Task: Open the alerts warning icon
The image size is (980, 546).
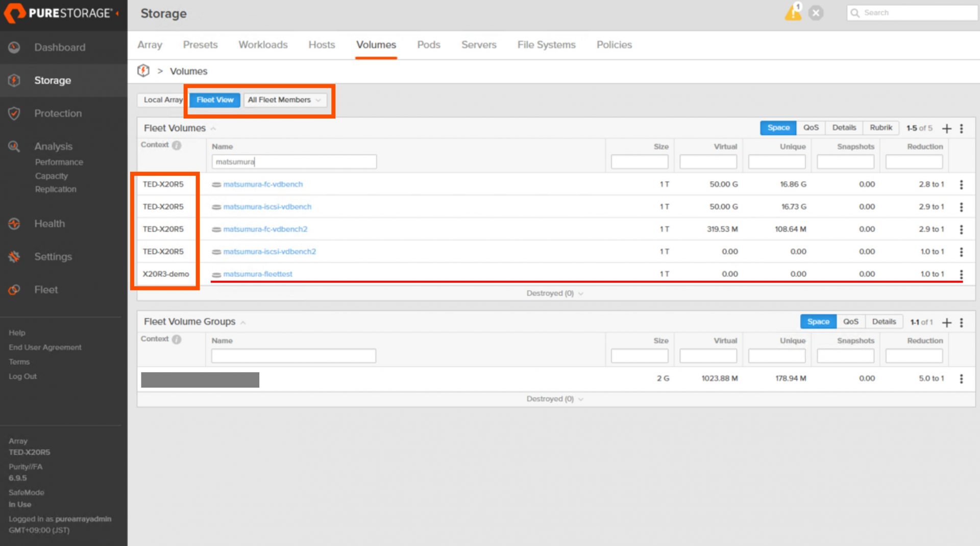Action: pos(793,12)
